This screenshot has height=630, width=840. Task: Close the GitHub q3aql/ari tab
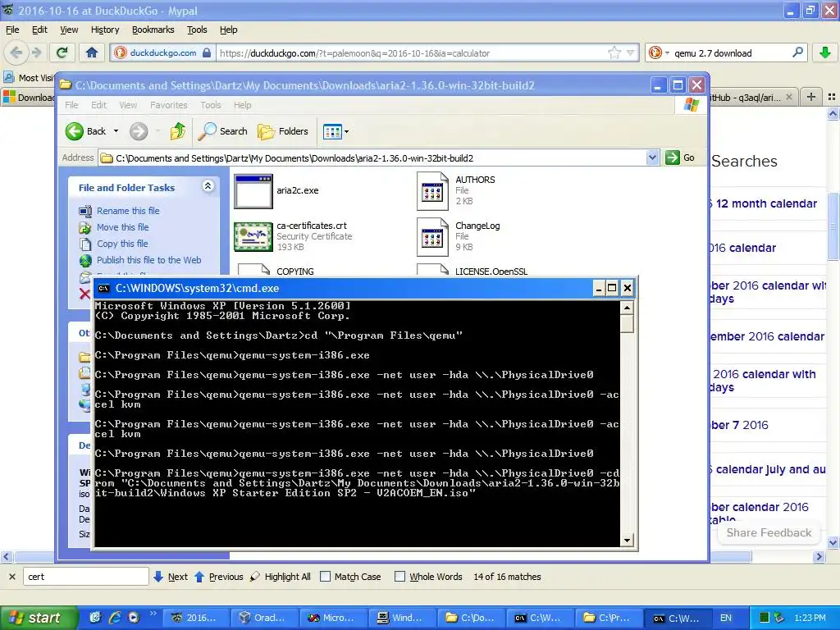coord(788,97)
